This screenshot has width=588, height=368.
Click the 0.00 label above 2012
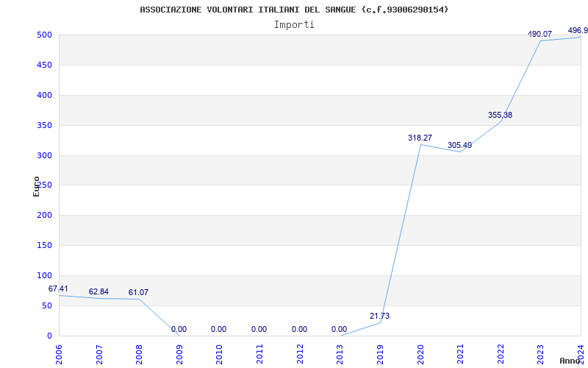pos(300,329)
